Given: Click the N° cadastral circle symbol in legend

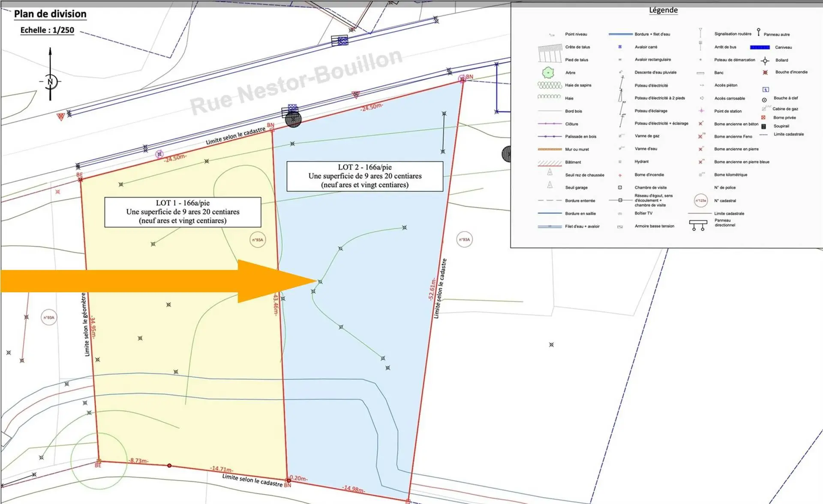Looking at the screenshot, I should pyautogui.click(x=700, y=201).
